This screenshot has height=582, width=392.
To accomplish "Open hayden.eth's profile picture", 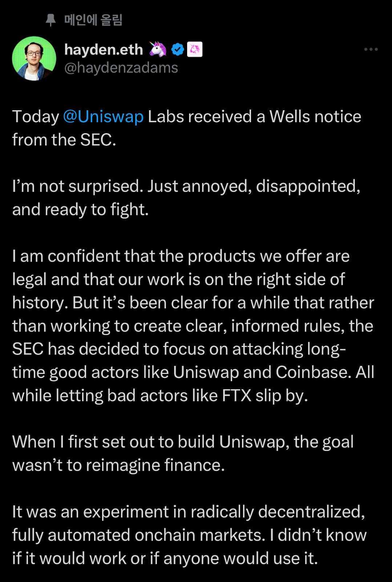I will pos(34,58).
